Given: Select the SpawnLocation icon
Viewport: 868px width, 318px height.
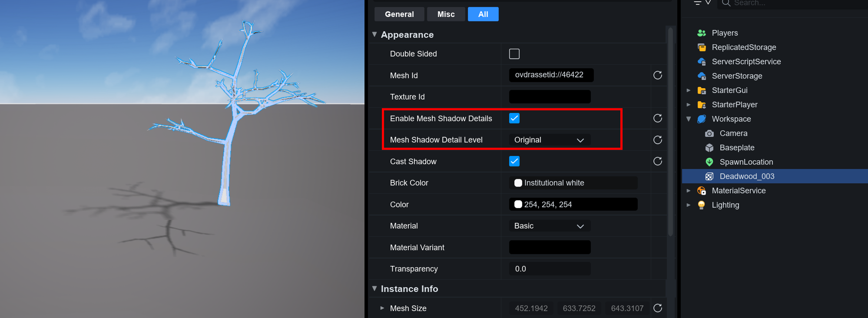Looking at the screenshot, I should click(709, 162).
